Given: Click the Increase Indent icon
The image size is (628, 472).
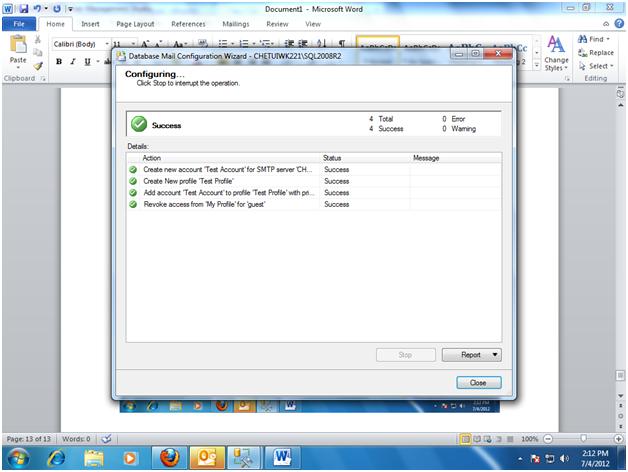Looking at the screenshot, I should (x=303, y=43).
